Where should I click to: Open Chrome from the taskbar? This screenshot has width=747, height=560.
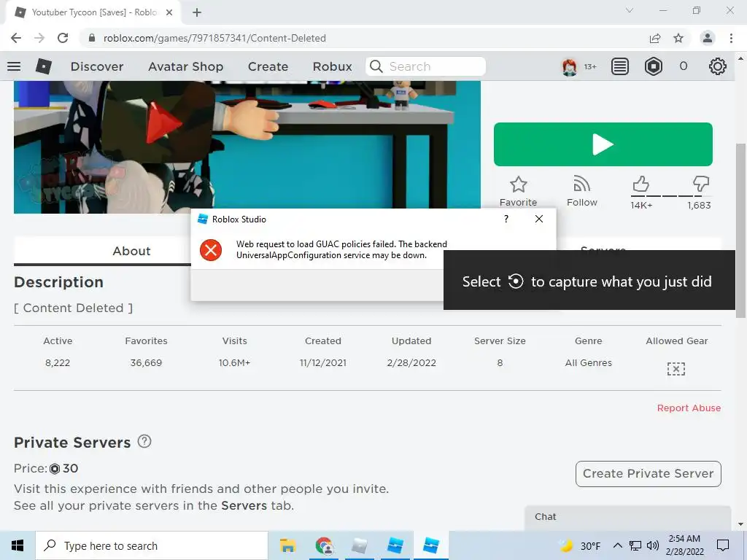pos(324,545)
